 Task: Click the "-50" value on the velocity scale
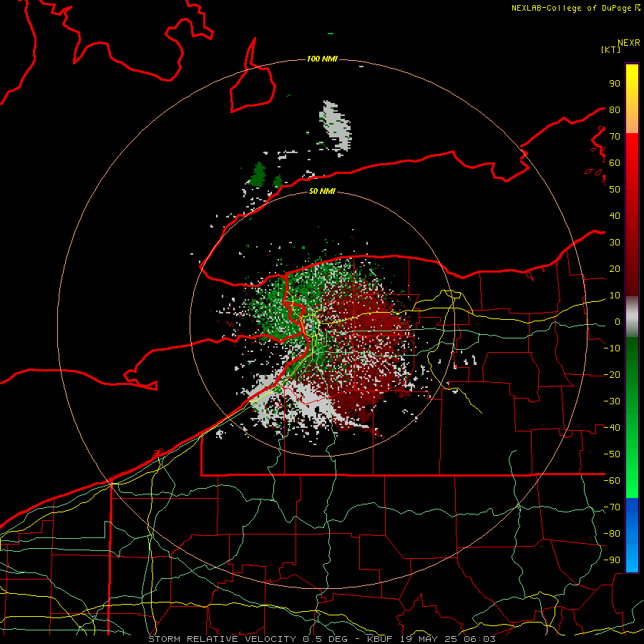coord(612,454)
